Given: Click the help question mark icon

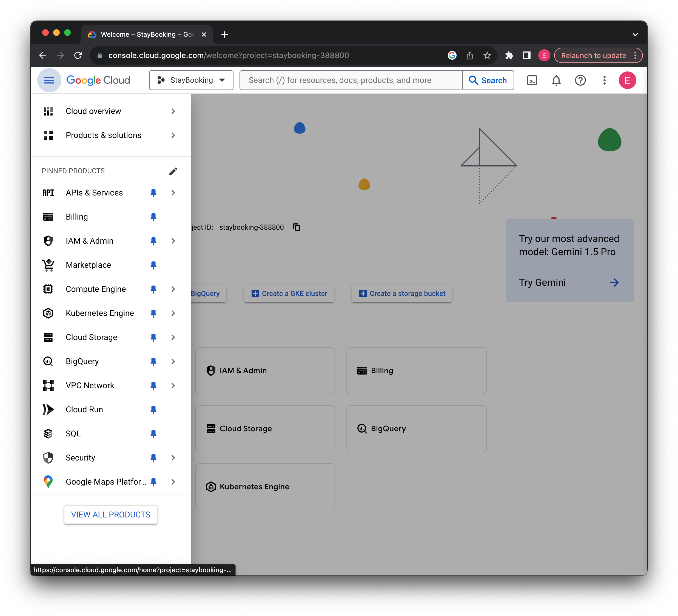Looking at the screenshot, I should coord(580,80).
